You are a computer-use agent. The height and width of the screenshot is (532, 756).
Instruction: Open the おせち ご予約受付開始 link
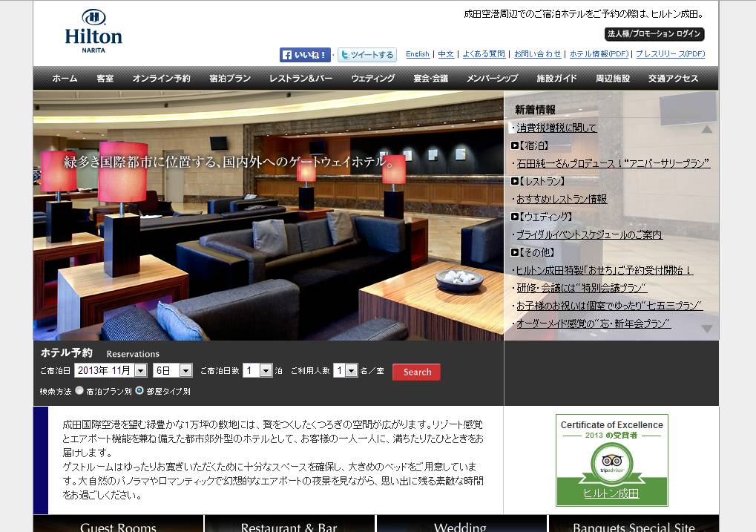(605, 271)
